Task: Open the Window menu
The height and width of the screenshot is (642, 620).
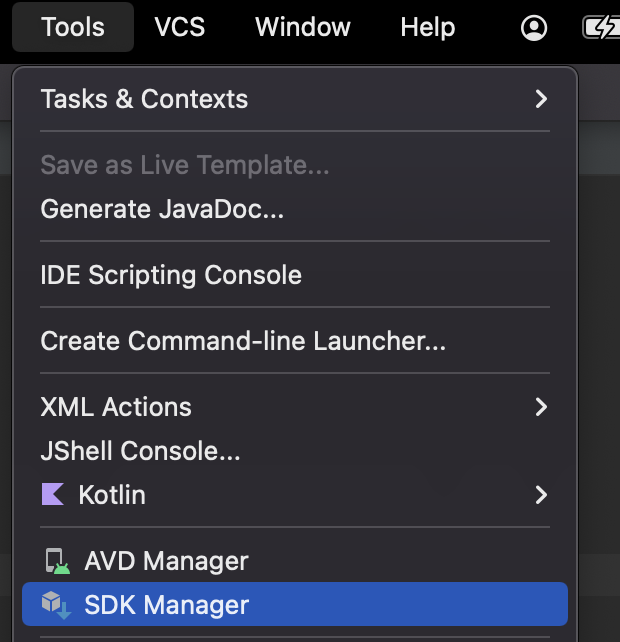Action: tap(303, 27)
